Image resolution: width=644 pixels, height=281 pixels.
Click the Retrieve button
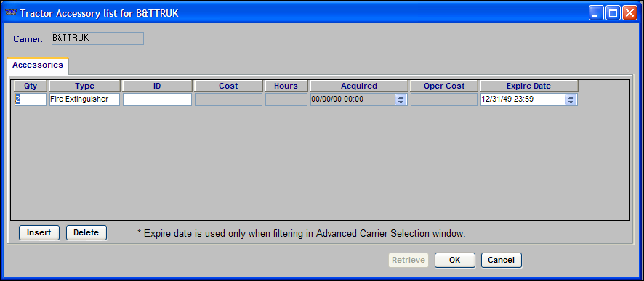click(x=408, y=260)
